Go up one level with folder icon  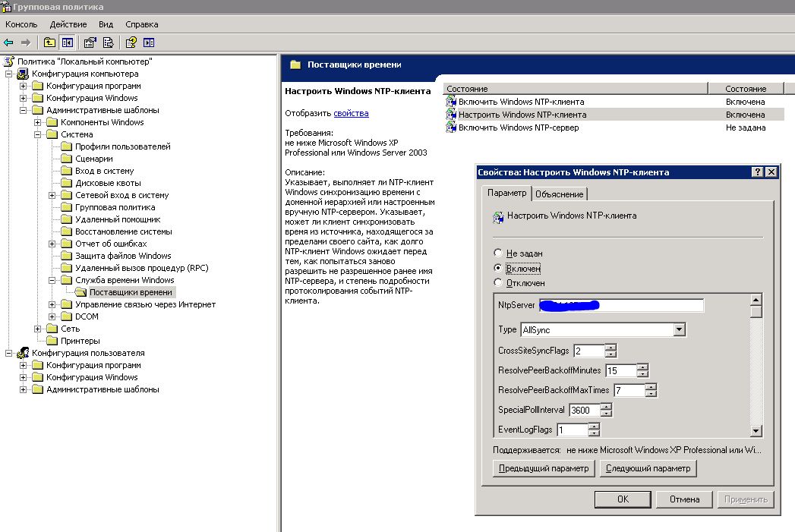click(x=49, y=42)
